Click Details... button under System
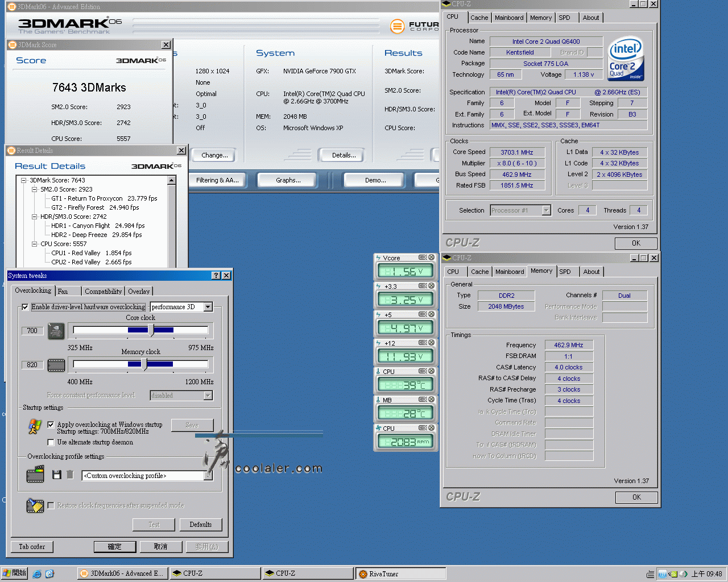 (344, 155)
